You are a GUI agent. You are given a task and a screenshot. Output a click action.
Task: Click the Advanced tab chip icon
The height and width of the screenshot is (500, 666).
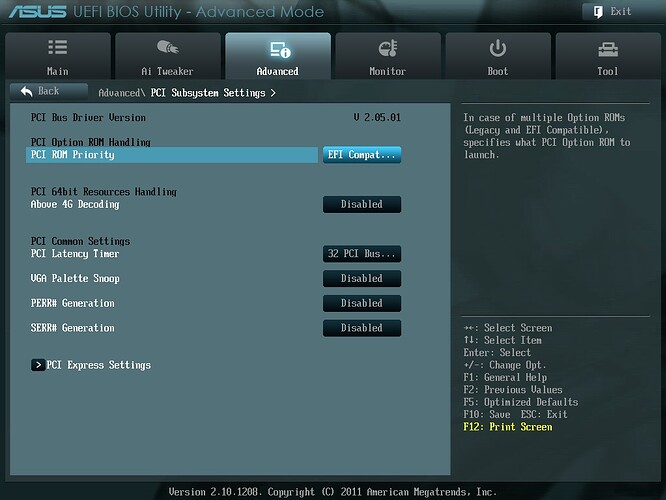click(278, 49)
